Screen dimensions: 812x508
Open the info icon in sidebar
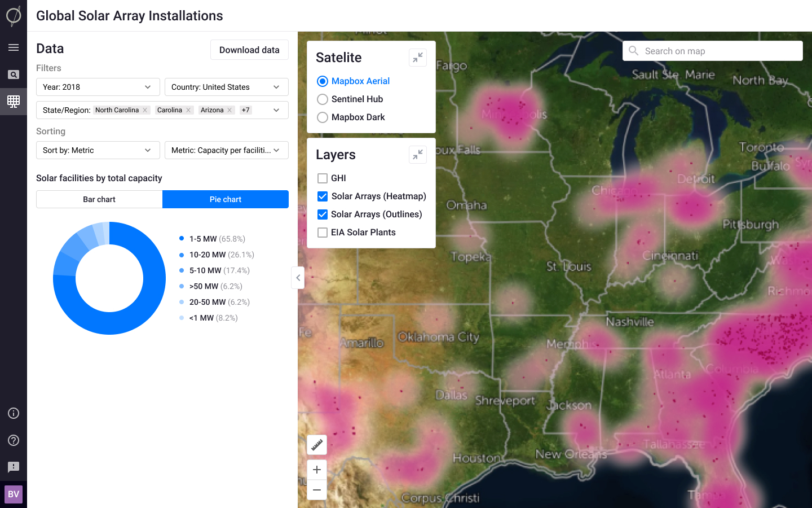14,413
